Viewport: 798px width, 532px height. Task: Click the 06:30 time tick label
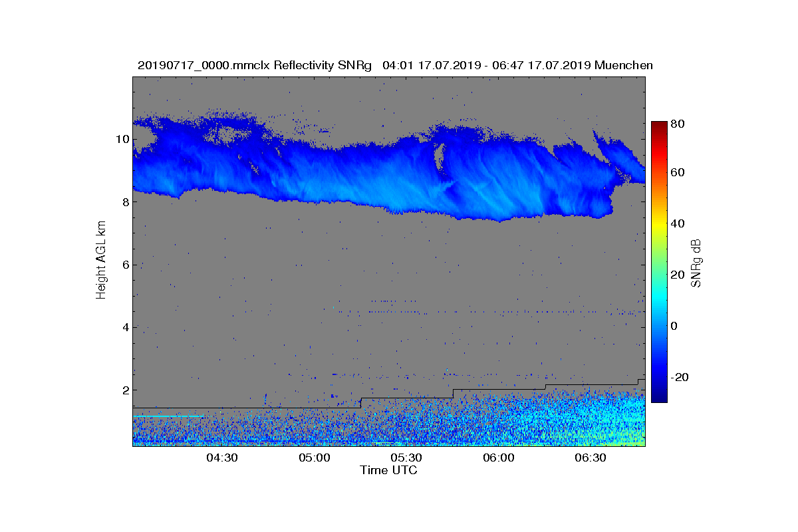pos(590,458)
